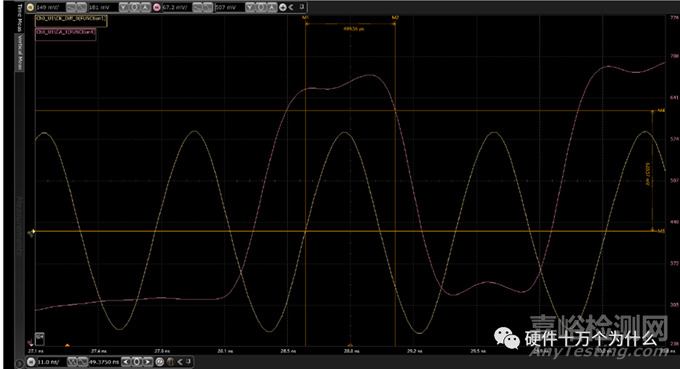Expand the Measurements panel with bottom-left arrow

tap(19, 363)
